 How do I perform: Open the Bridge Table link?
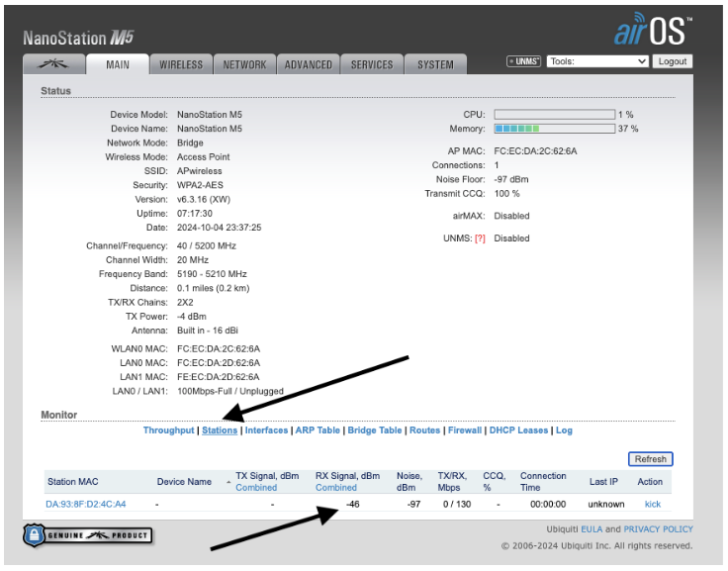[x=375, y=430]
